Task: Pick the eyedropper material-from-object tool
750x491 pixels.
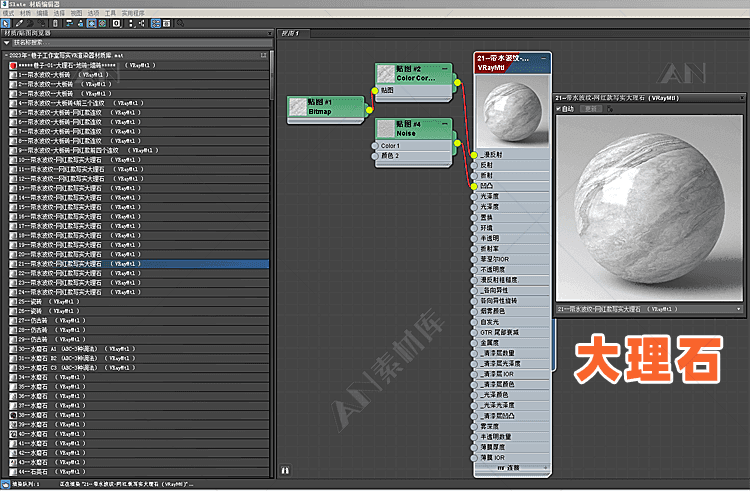Action: pos(20,22)
